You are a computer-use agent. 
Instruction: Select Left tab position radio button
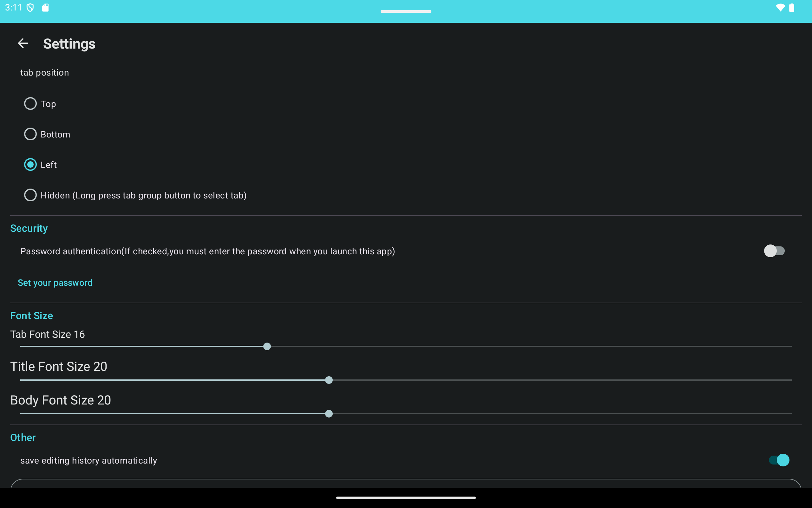[x=30, y=165]
